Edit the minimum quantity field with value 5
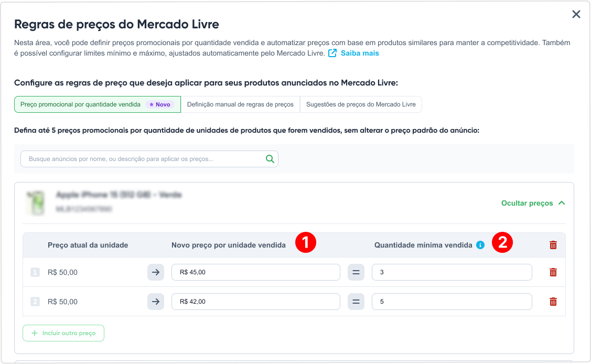This screenshot has width=591, height=364. 452,302
